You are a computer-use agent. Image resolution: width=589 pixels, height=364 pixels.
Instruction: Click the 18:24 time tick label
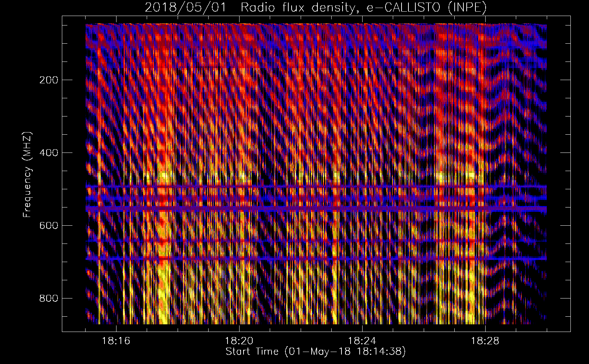point(362,341)
